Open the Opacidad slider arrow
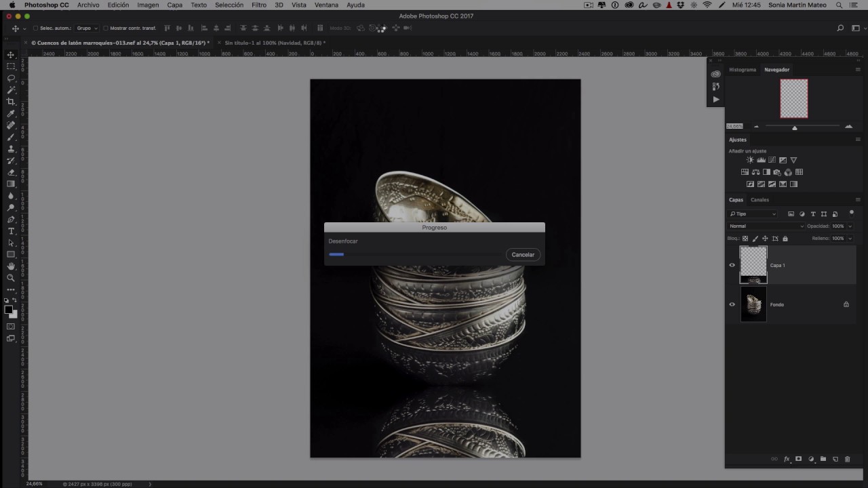This screenshot has height=488, width=868. tap(850, 226)
